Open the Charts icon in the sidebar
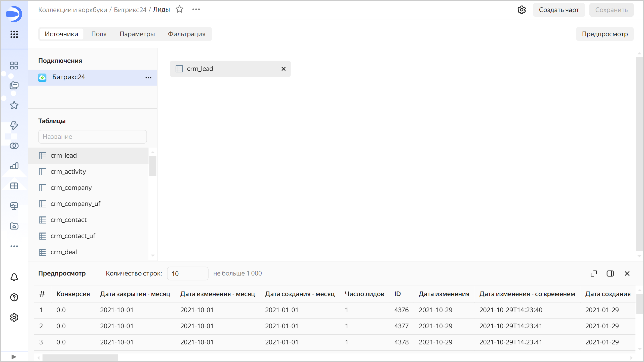Screen dimensions: 644x362 pyautogui.click(x=14, y=166)
